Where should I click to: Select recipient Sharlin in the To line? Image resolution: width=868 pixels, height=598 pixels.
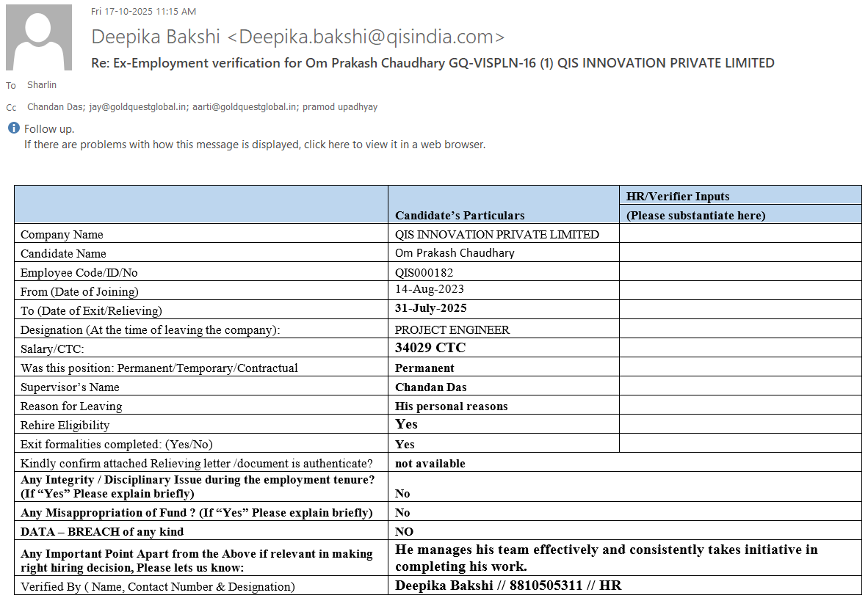click(x=42, y=84)
